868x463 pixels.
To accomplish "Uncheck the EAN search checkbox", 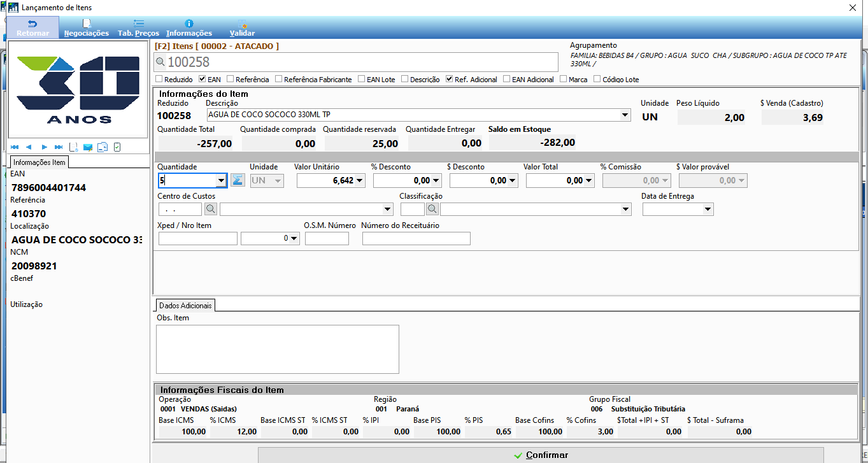I will (x=202, y=80).
